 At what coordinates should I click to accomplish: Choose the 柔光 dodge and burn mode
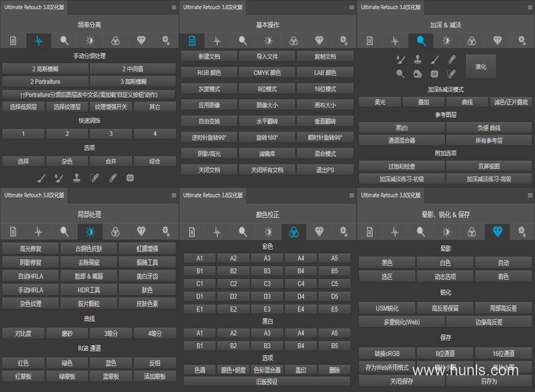pos(380,101)
